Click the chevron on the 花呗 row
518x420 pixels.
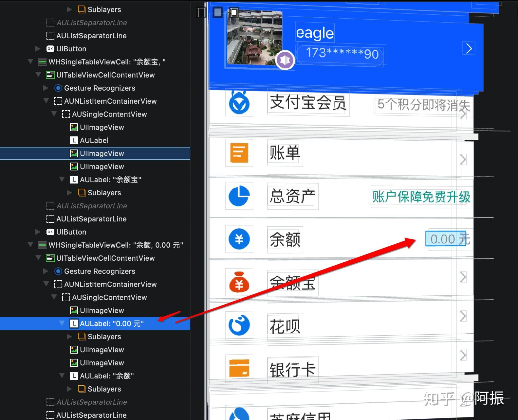(463, 316)
